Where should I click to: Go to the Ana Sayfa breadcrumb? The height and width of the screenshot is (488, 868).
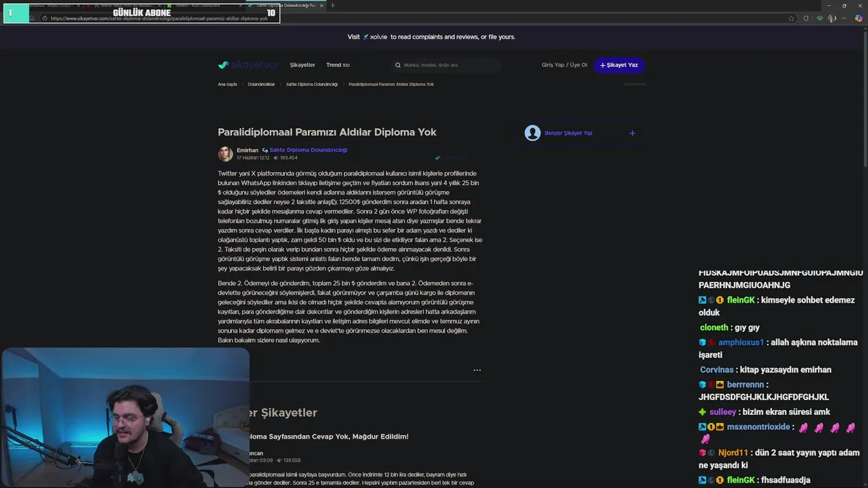227,84
